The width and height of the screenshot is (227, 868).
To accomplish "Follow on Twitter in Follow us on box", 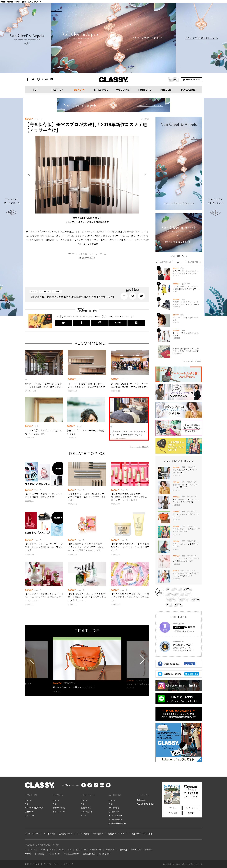I will tap(63, 323).
